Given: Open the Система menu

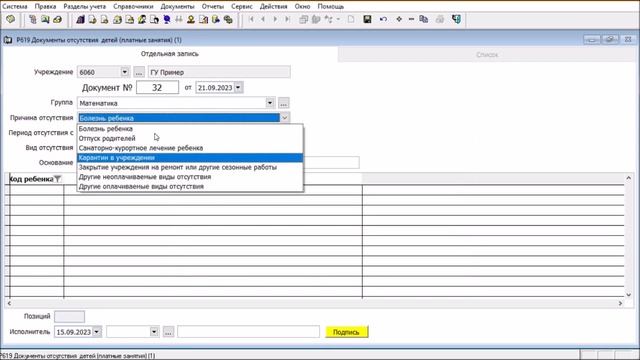Looking at the screenshot, I should tap(15, 7).
